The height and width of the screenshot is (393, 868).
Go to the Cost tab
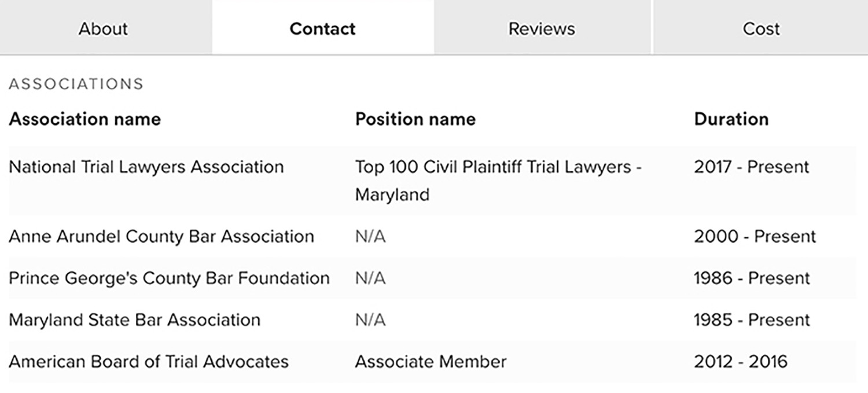coord(761,28)
